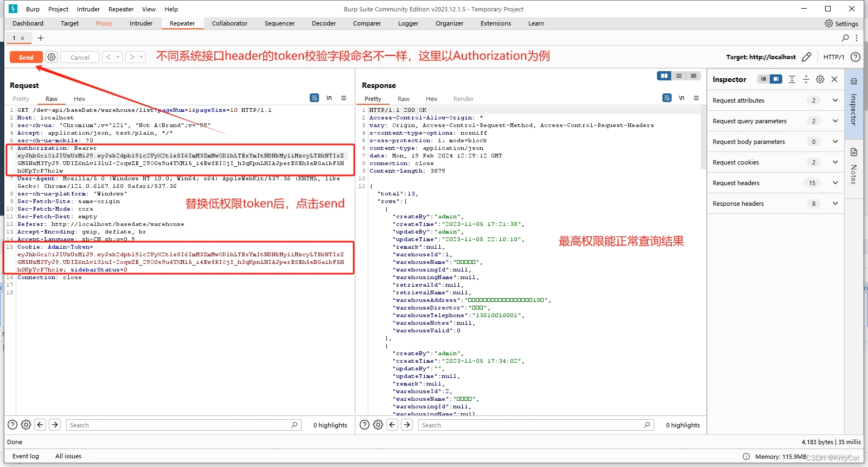Open All issues at bottom
The width and height of the screenshot is (868, 467).
point(68,456)
